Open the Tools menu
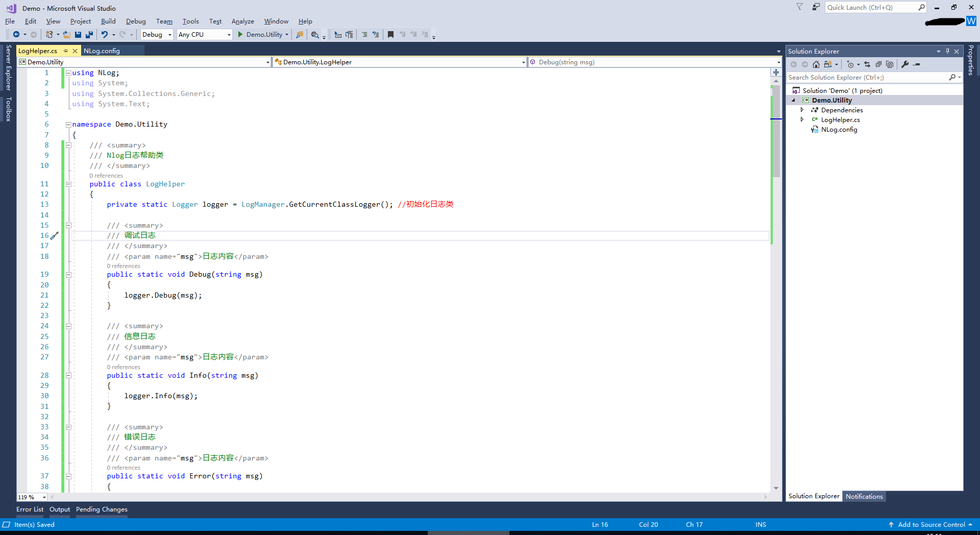The image size is (980, 535). pyautogui.click(x=190, y=21)
